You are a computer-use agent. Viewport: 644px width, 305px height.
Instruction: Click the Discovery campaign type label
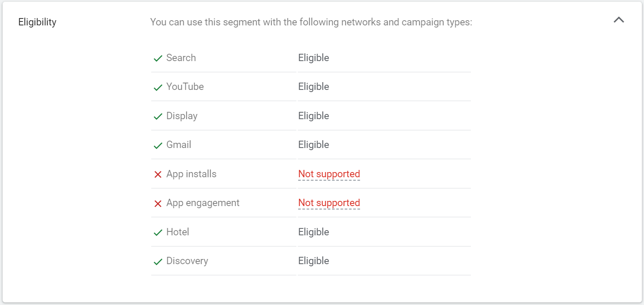(187, 261)
